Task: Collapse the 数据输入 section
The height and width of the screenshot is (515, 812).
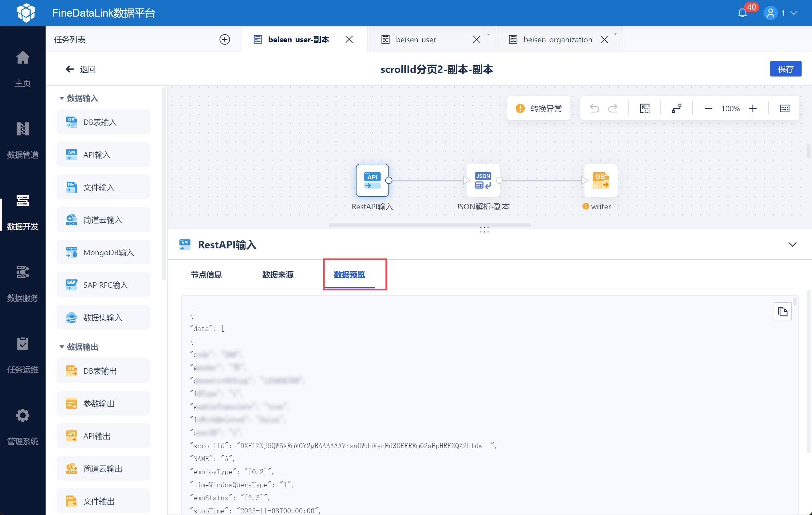Action: 62,98
